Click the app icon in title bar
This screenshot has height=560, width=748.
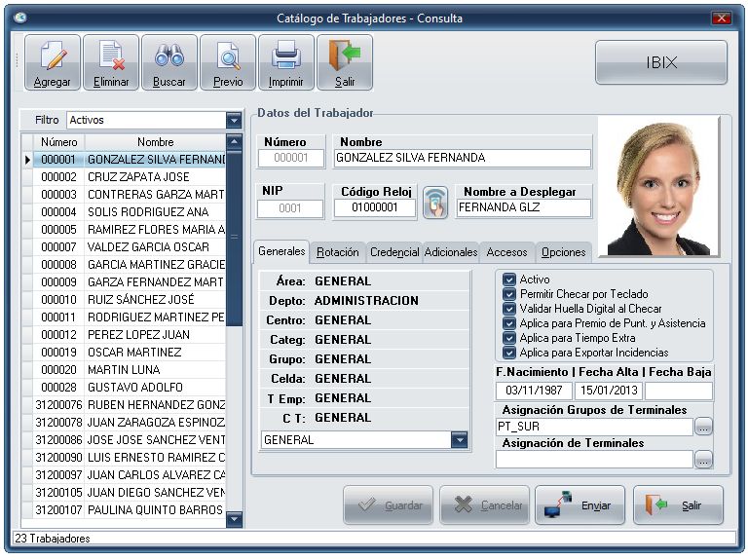20,19
